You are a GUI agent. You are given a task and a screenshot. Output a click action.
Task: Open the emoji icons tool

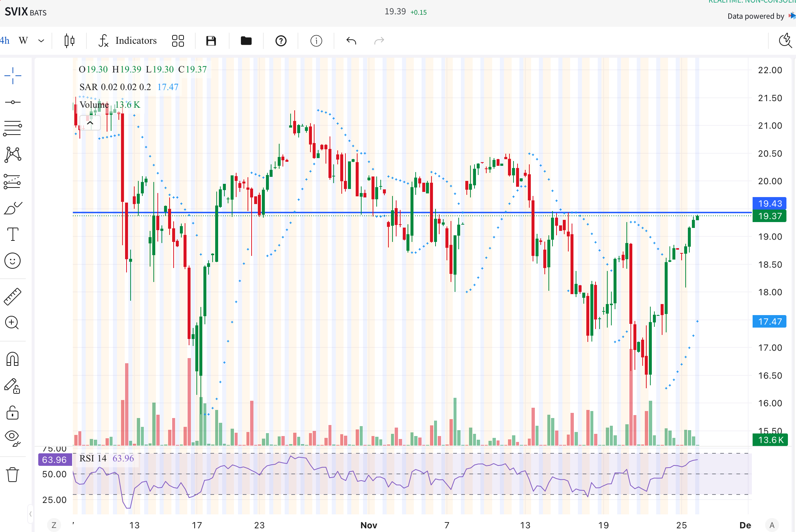tap(13, 261)
